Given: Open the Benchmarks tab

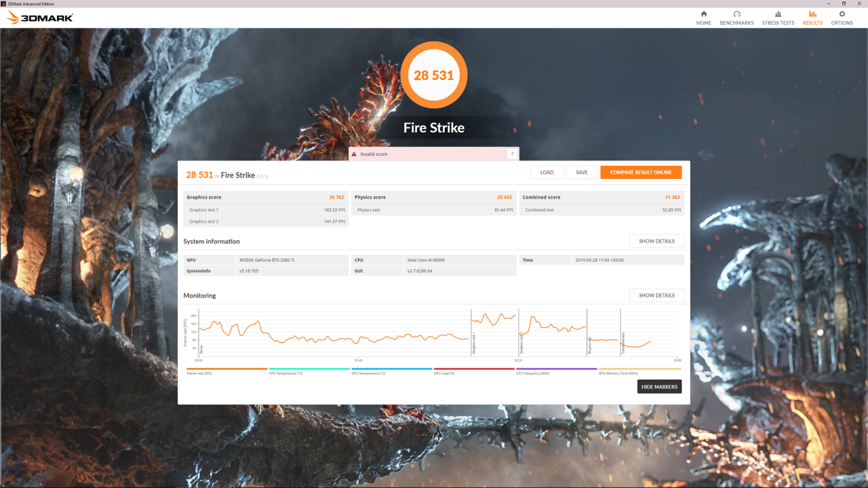Looking at the screenshot, I should (x=736, y=18).
